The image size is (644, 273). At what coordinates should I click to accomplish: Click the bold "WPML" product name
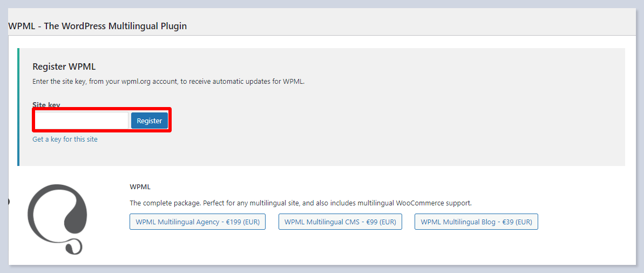(140, 187)
